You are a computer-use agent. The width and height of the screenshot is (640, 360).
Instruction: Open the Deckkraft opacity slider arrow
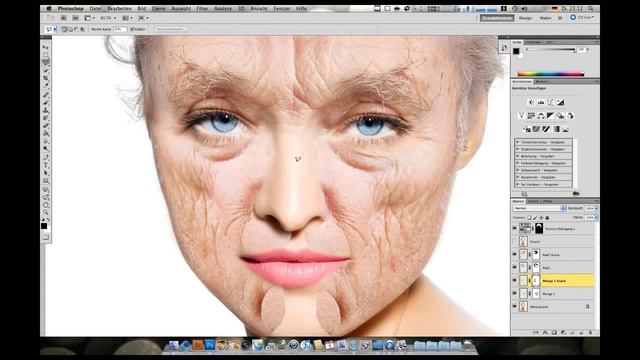tap(596, 208)
